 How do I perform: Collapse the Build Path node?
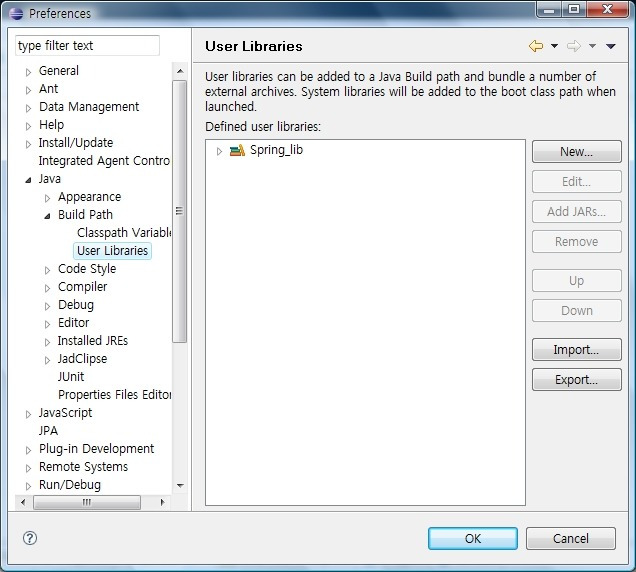pos(47,216)
